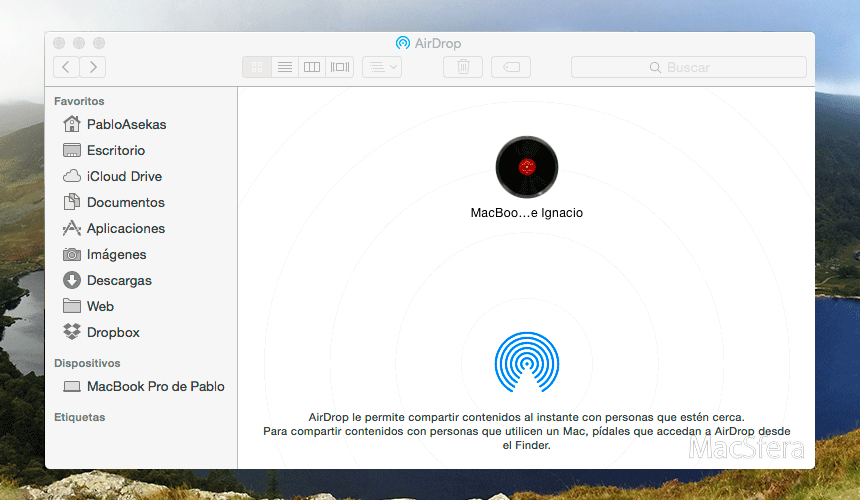
Task: Click the Buscar search field
Action: (x=688, y=67)
